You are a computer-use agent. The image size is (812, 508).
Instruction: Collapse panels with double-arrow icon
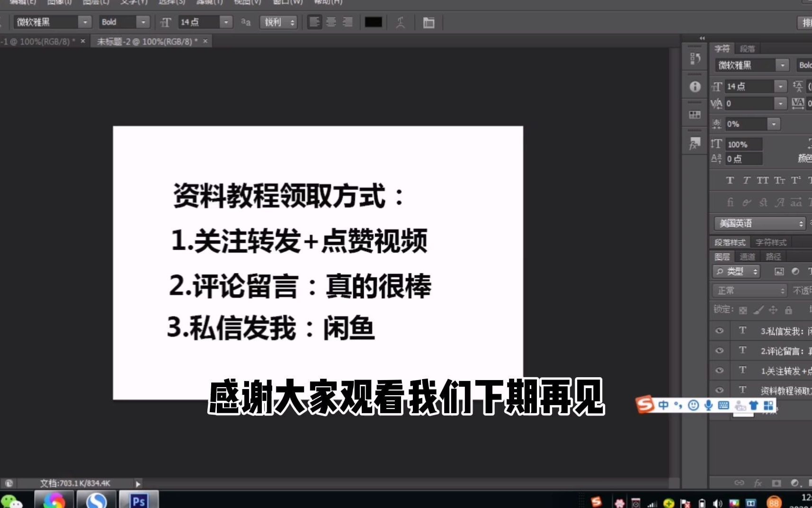[702, 38]
